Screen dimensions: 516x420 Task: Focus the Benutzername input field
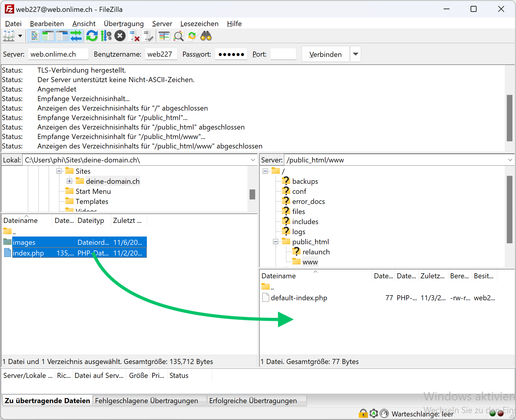[x=161, y=54]
